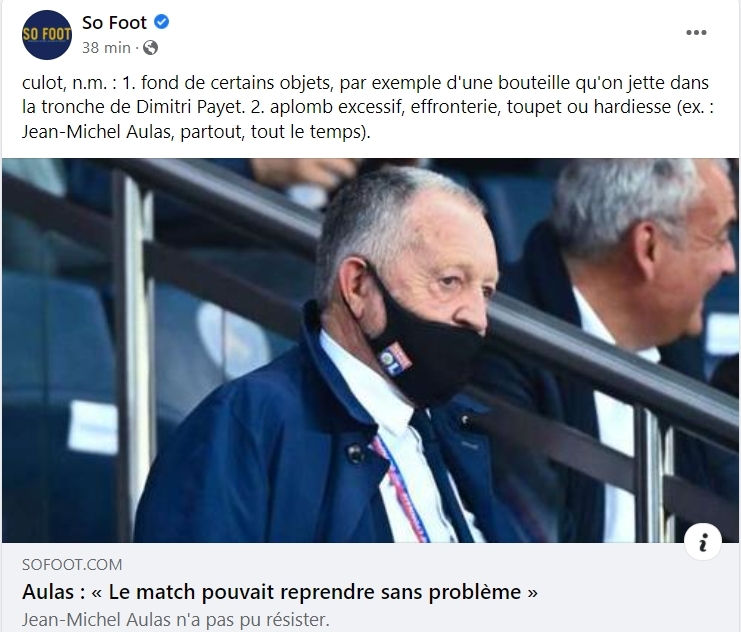Click description "Jean-Michel Aulas n'a pas pu résister."
741x632 pixels.
click(x=175, y=619)
